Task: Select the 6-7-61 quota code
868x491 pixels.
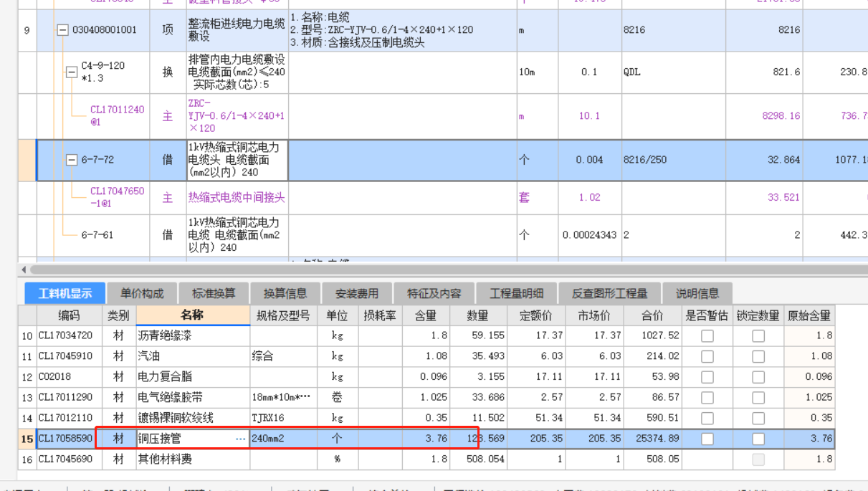Action: (x=97, y=235)
